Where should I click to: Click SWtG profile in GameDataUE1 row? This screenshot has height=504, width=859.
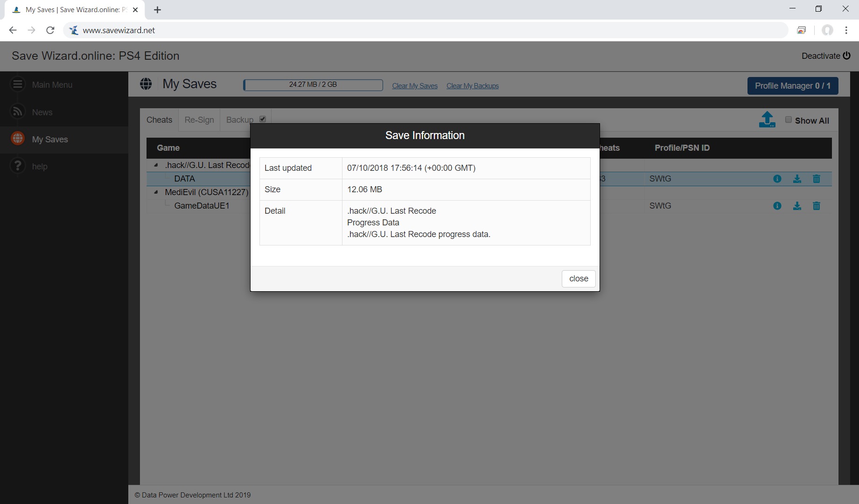tap(660, 206)
